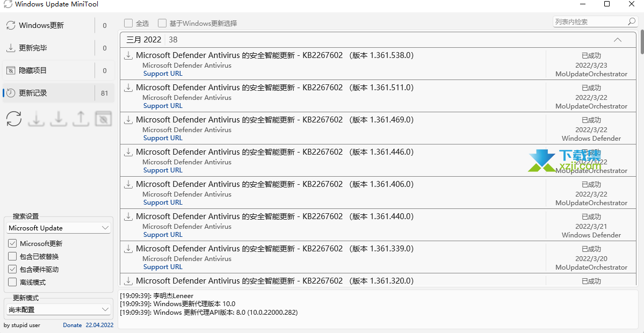Click the update list vertical scrollbar thumb
The width and height of the screenshot is (644, 333).
(x=641, y=42)
